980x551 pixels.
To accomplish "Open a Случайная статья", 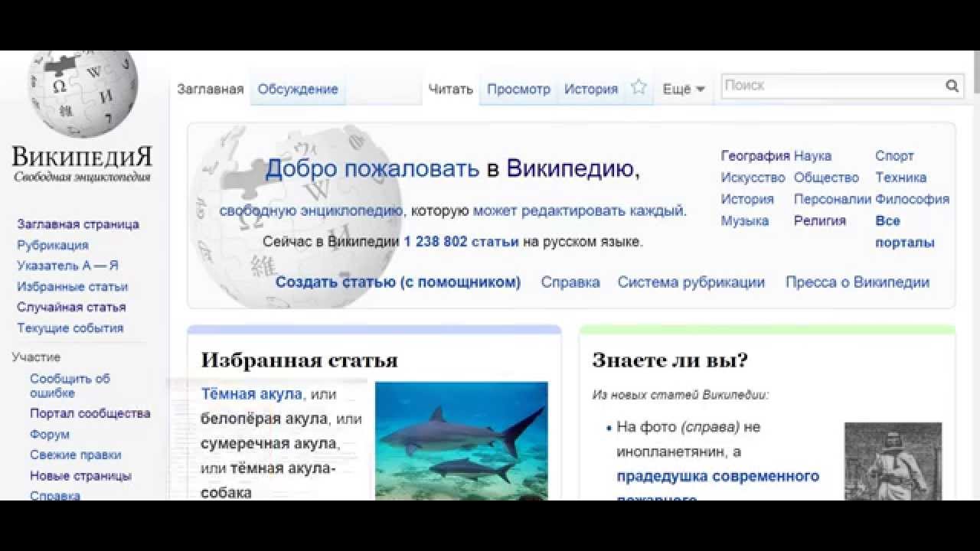I will click(x=71, y=307).
